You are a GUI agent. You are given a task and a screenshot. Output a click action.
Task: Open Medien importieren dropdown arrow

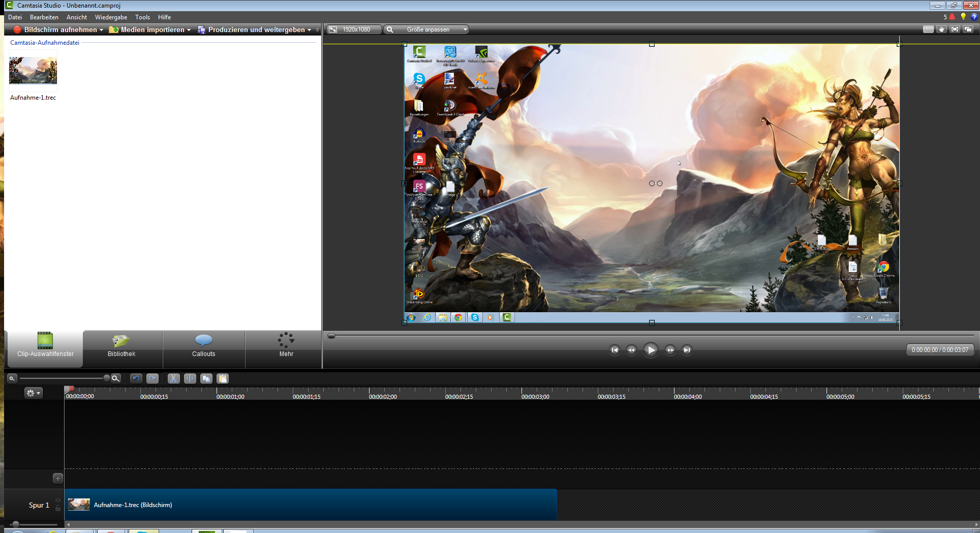click(189, 30)
